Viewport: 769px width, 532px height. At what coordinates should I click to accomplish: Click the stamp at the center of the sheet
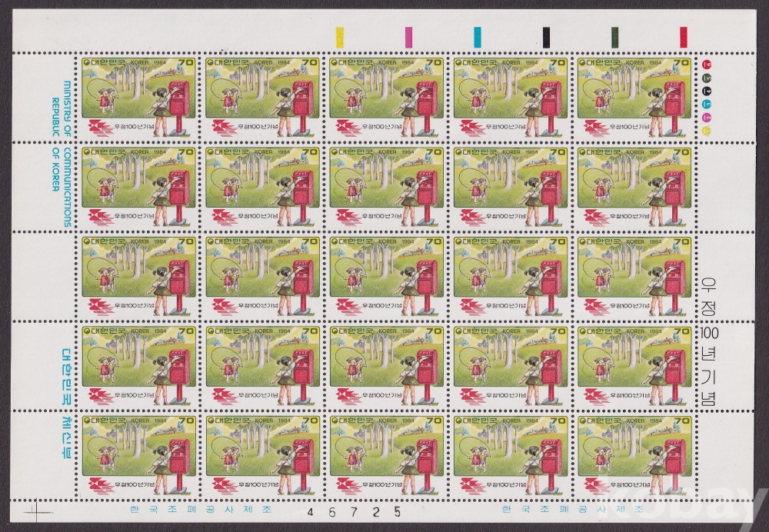387,275
